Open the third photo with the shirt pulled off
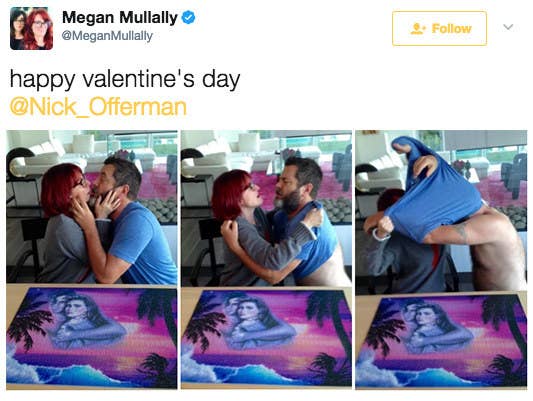 coord(441,260)
